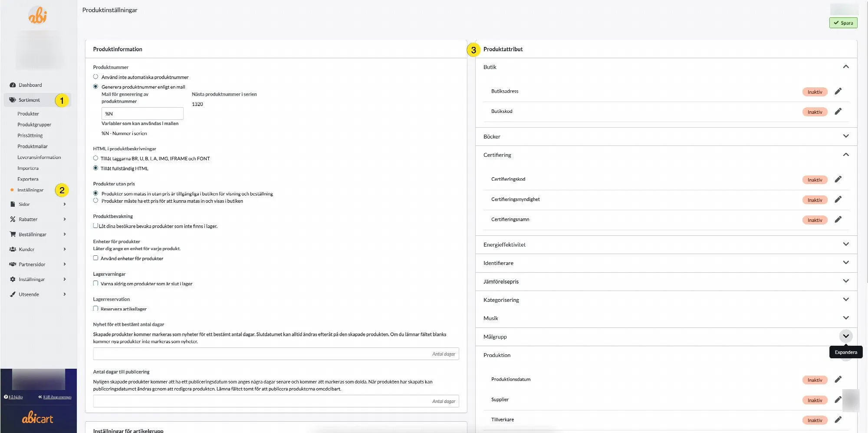Check 'Använd enheter för produkter'

pos(95,258)
